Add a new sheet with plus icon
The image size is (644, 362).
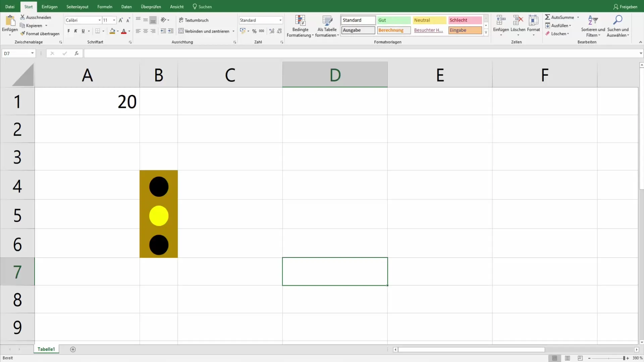tap(73, 349)
